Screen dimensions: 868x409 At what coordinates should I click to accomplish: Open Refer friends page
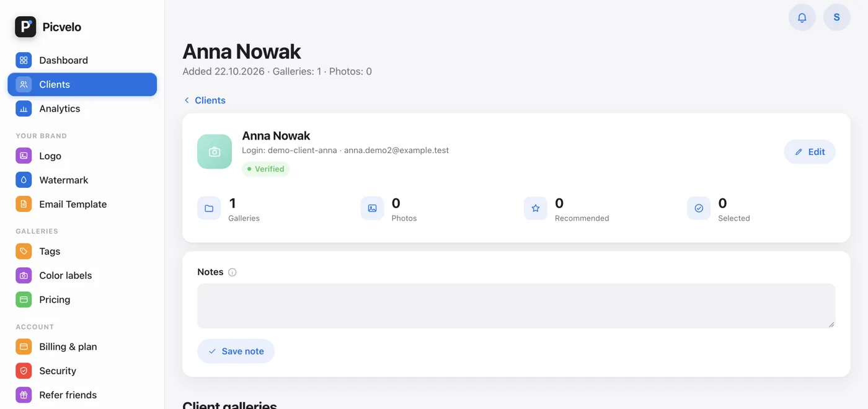coord(82,395)
